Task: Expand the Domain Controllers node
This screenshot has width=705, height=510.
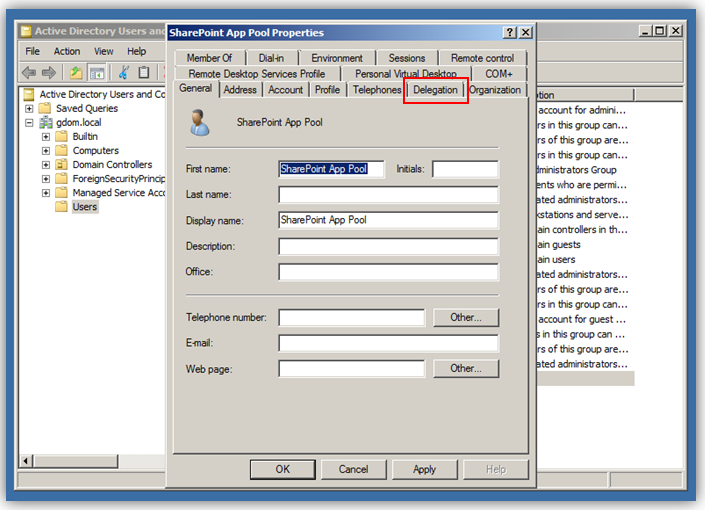Action: pyautogui.click(x=46, y=165)
